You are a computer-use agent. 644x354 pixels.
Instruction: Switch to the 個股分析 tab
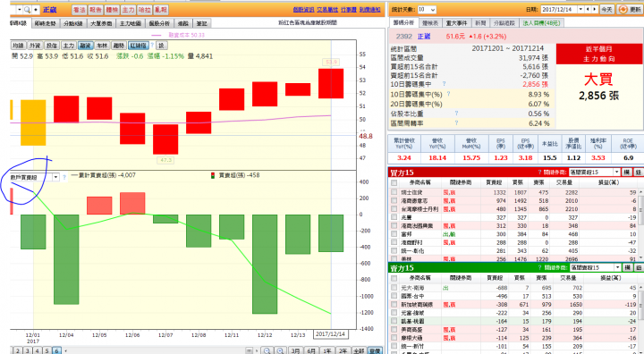click(159, 23)
